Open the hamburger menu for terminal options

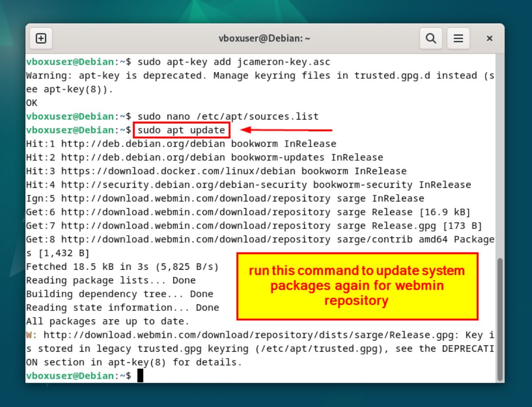pyautogui.click(x=458, y=38)
